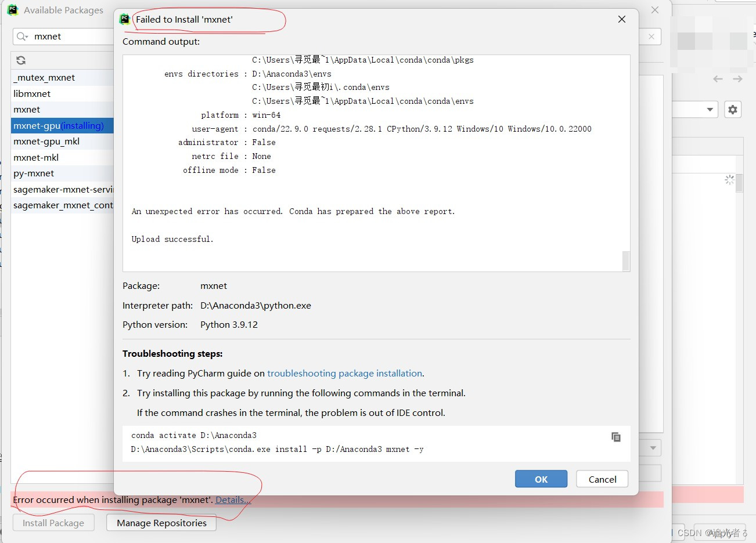
Task: Click the magnifier icon in the mxnet search box
Action: [x=21, y=36]
